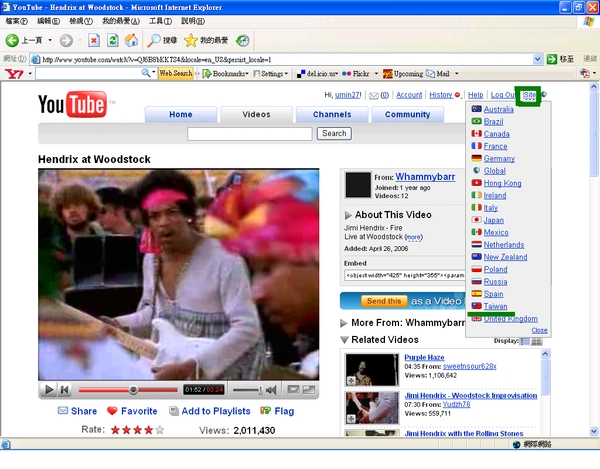Viewport: 600px width, 469px height.
Task: Click the IE Forward arrow button
Action: coord(66,40)
